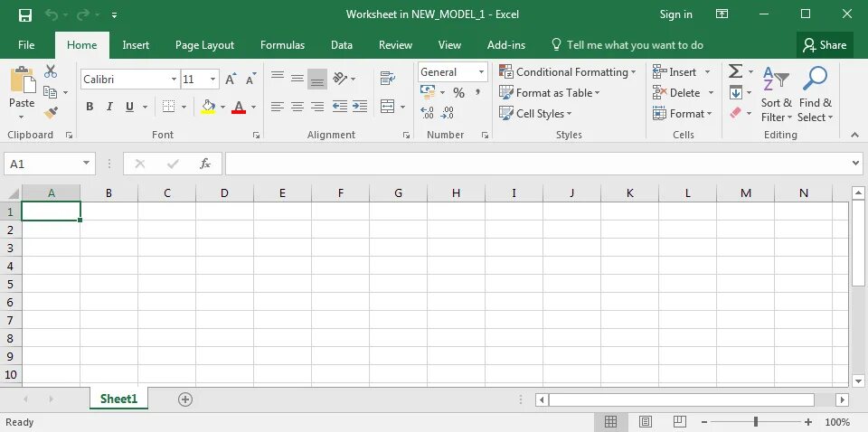Select the Cut scissors icon

coord(51,71)
